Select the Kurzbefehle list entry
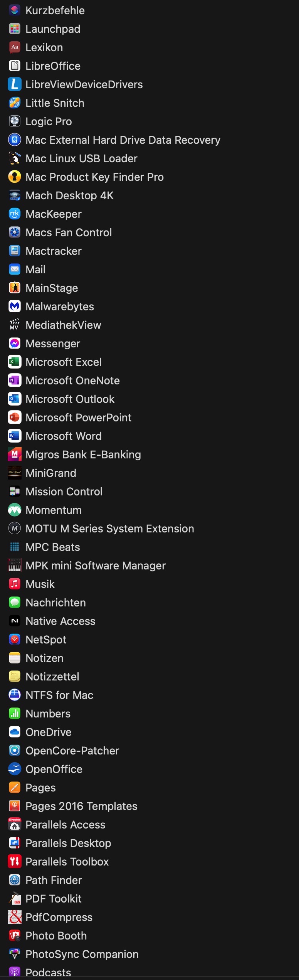 click(x=55, y=10)
